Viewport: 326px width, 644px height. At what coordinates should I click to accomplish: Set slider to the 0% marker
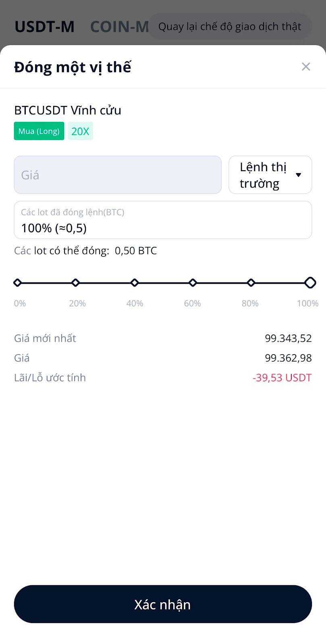click(x=17, y=283)
